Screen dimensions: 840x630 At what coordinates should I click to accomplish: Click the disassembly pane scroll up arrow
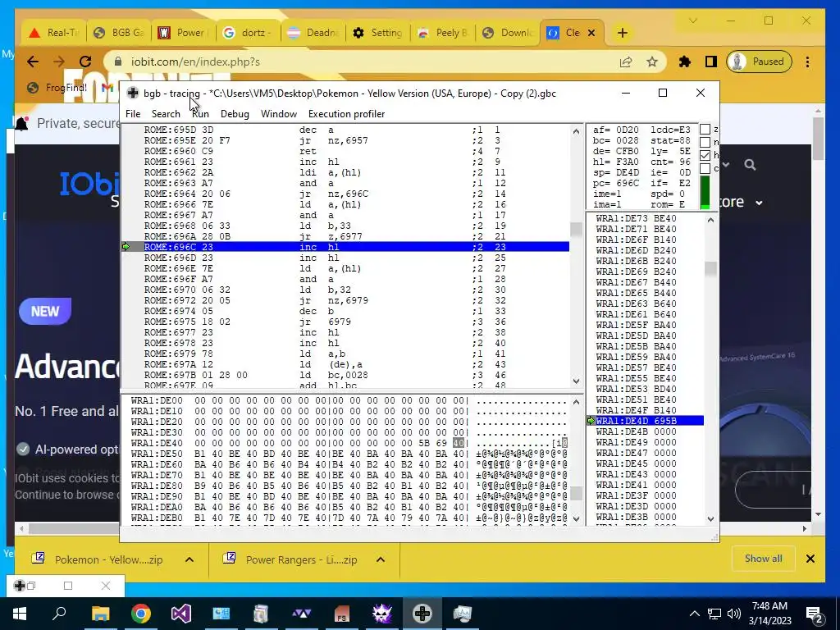click(576, 130)
